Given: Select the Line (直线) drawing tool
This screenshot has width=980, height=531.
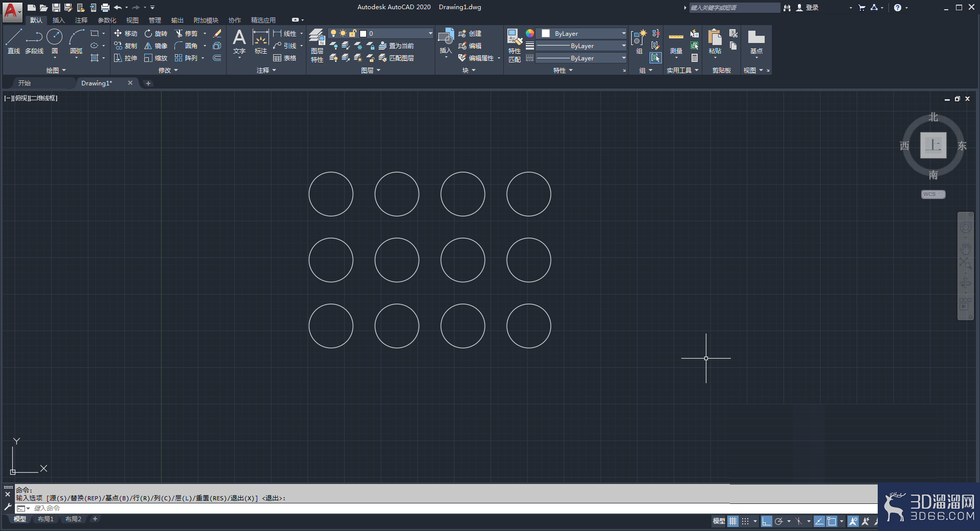Looking at the screenshot, I should [14, 41].
